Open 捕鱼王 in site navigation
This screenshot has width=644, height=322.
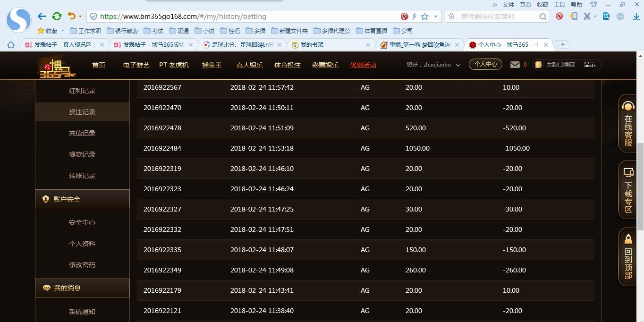(212, 65)
